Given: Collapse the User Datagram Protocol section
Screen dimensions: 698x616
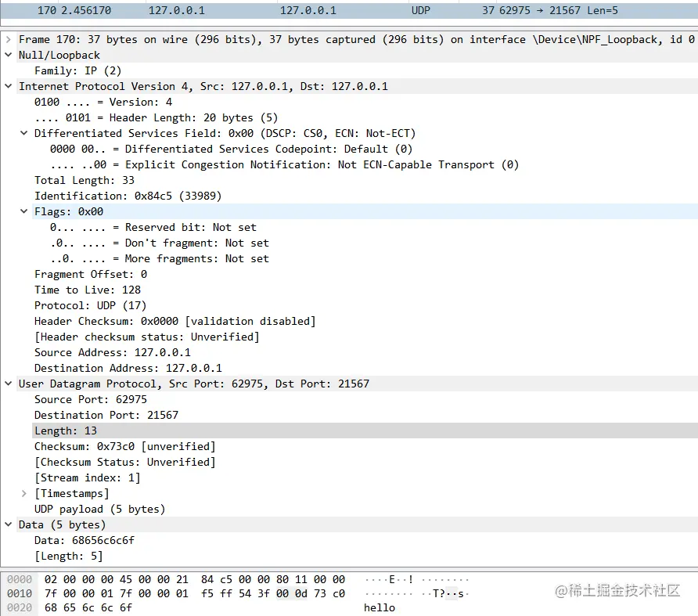Looking at the screenshot, I should pyautogui.click(x=8, y=384).
